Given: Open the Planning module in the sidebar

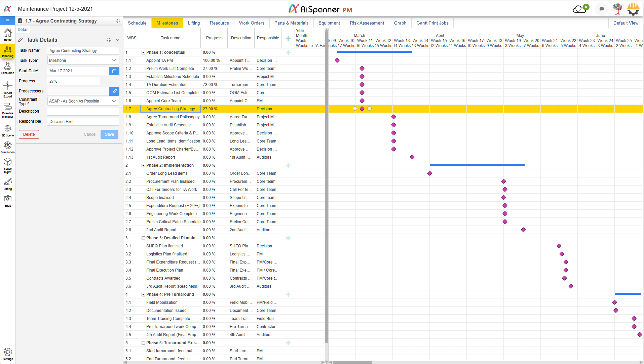Looking at the screenshot, I should (x=7, y=51).
